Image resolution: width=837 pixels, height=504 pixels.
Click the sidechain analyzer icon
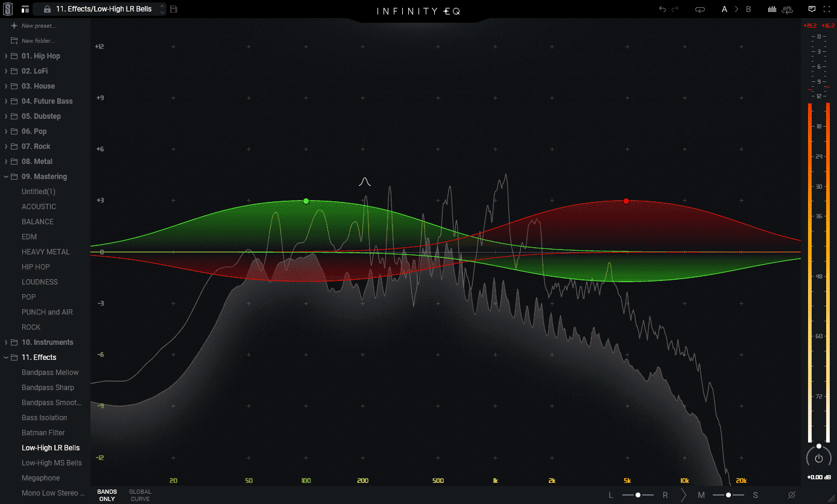pyautogui.click(x=786, y=9)
